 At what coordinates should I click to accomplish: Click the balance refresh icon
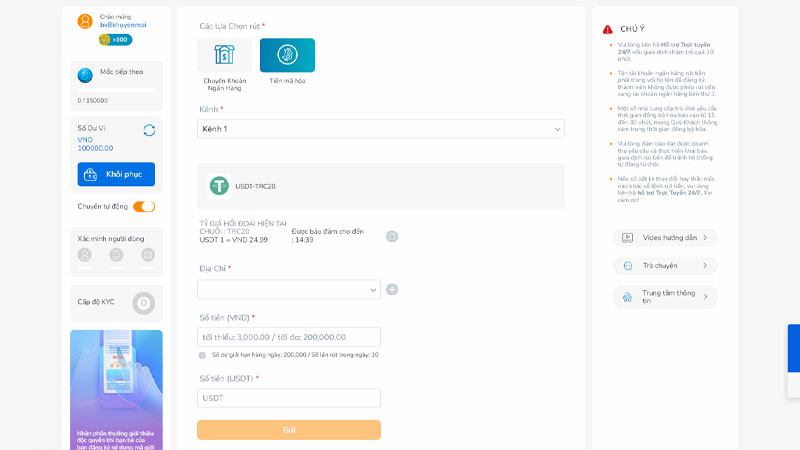(x=149, y=130)
